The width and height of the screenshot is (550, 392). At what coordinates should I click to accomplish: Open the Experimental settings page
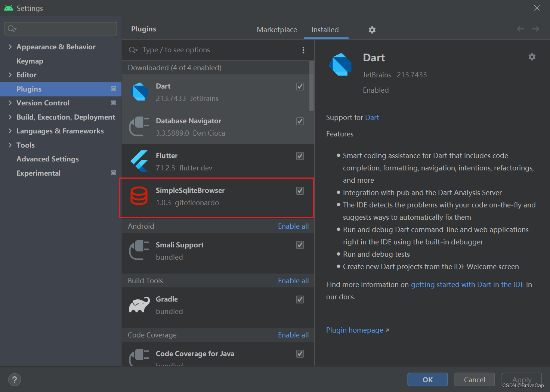point(38,173)
